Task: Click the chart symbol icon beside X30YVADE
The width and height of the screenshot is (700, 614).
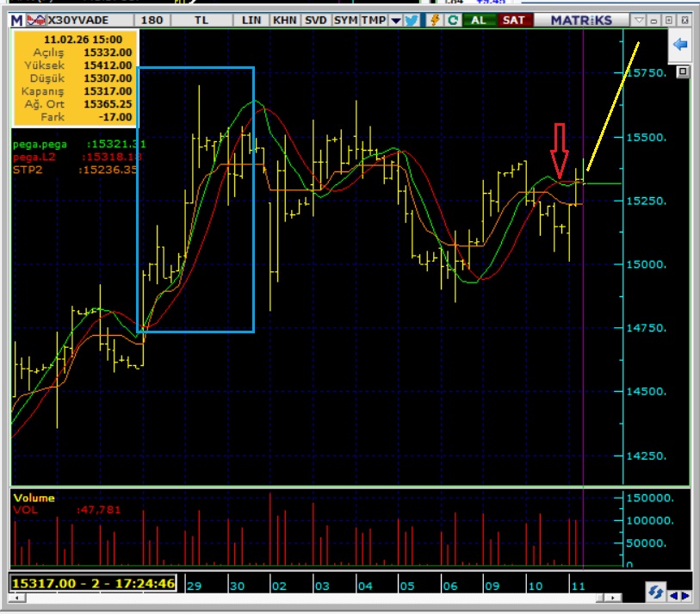Action: tap(35, 20)
